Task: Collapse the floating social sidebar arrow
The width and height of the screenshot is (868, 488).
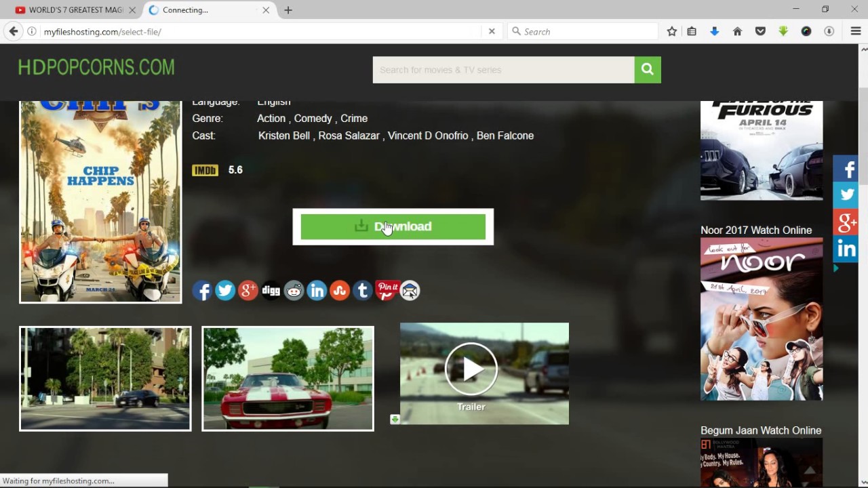Action: click(x=836, y=268)
